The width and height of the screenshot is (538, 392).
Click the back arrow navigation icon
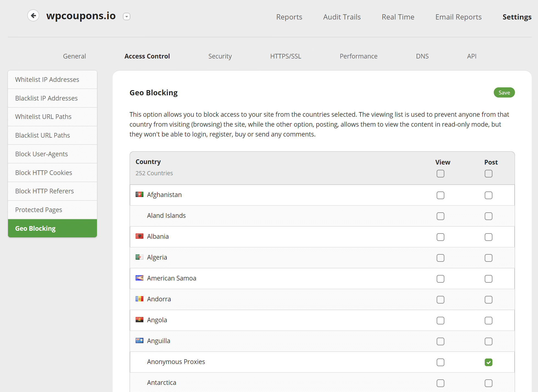[34, 15]
